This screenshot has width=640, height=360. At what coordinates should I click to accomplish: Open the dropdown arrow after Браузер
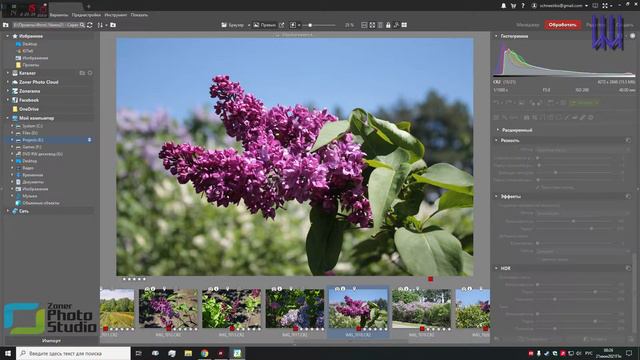click(x=249, y=25)
